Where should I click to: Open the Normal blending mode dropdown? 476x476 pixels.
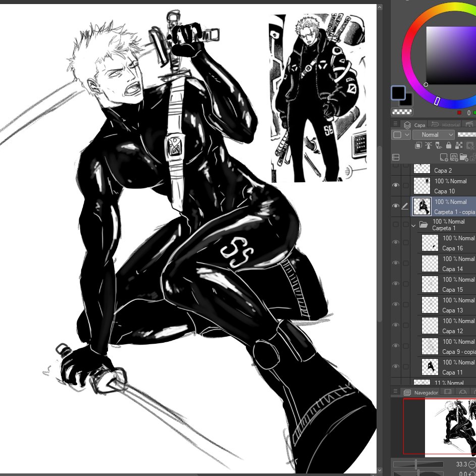(x=434, y=134)
